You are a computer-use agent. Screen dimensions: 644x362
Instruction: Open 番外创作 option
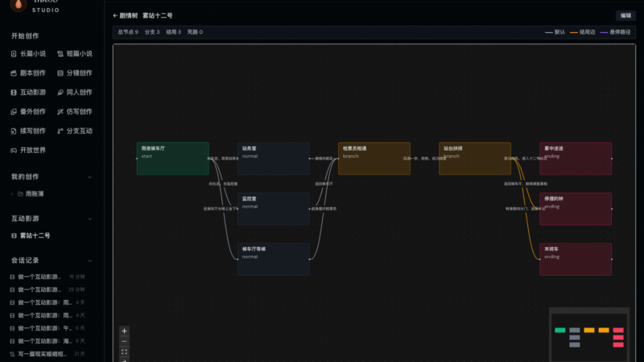[x=28, y=112]
